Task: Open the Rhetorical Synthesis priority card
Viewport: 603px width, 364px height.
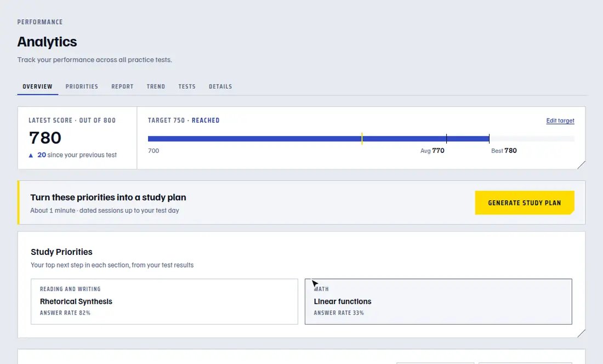Action: click(164, 302)
